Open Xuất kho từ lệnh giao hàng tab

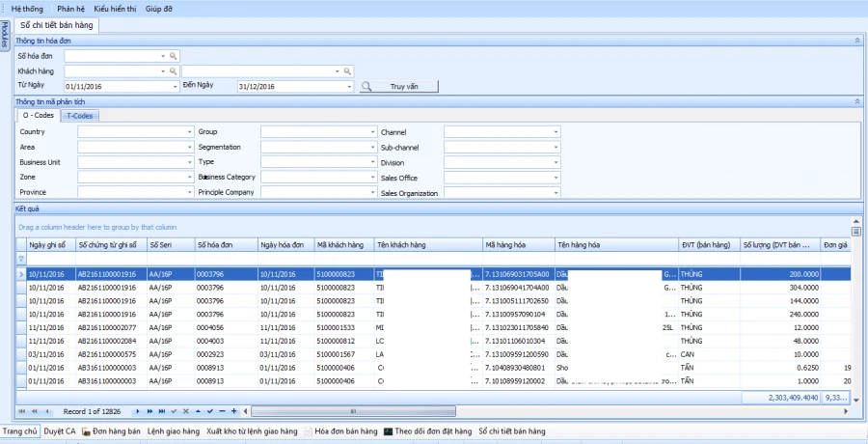252,431
